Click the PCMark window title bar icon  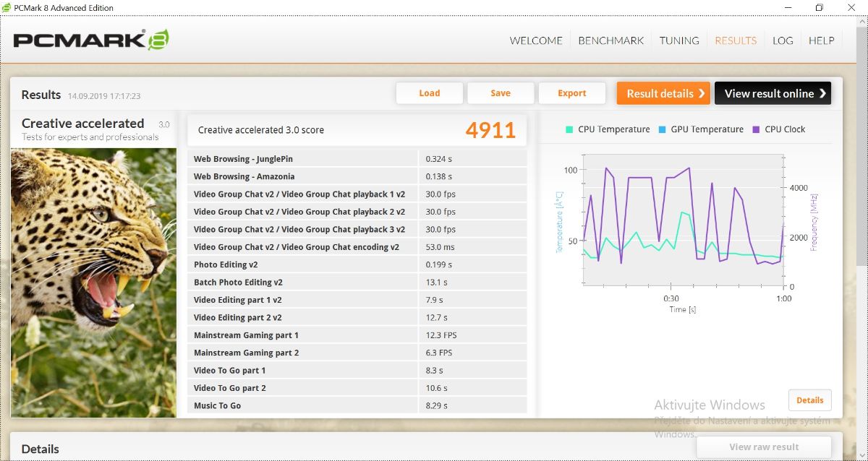tap(7, 7)
